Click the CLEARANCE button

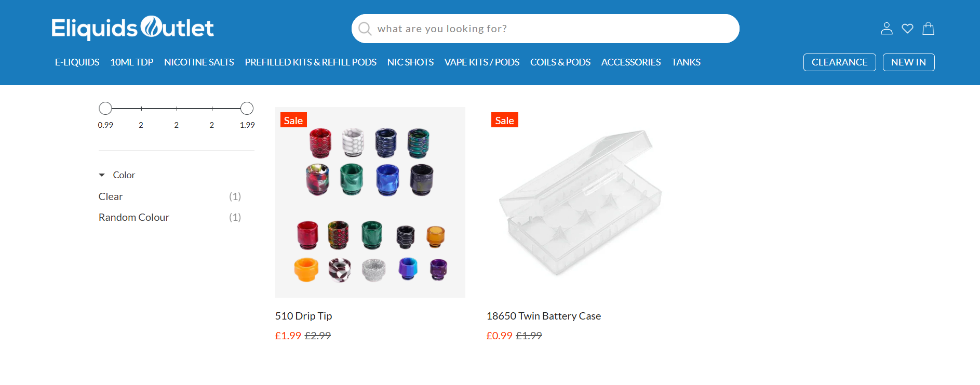click(839, 62)
